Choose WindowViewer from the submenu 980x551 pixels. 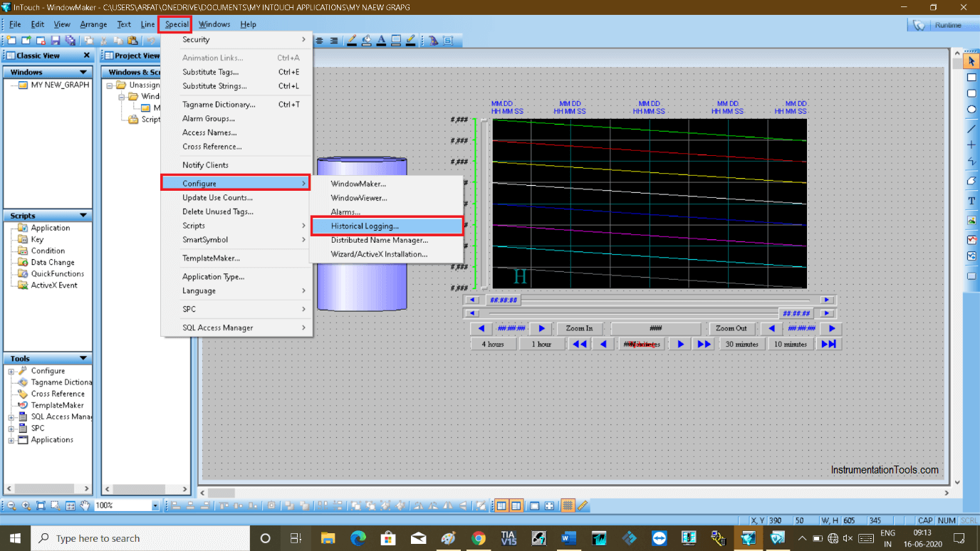[x=387, y=198]
